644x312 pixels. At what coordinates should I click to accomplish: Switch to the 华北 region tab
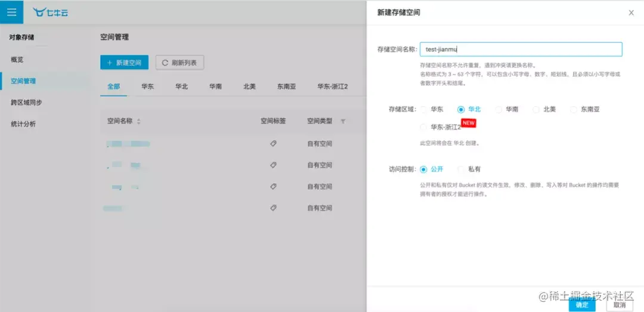(x=181, y=87)
